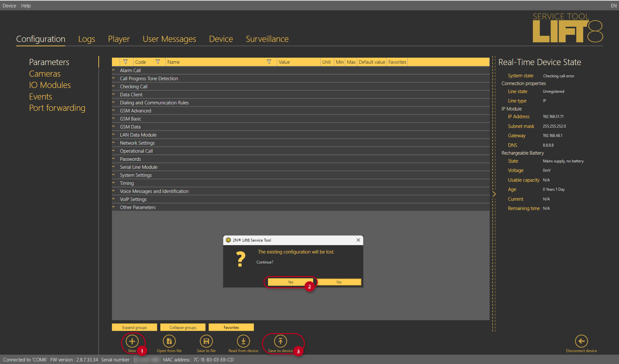619x364 pixels.
Task: Click the System state 'Checking call error' text
Action: coord(559,76)
